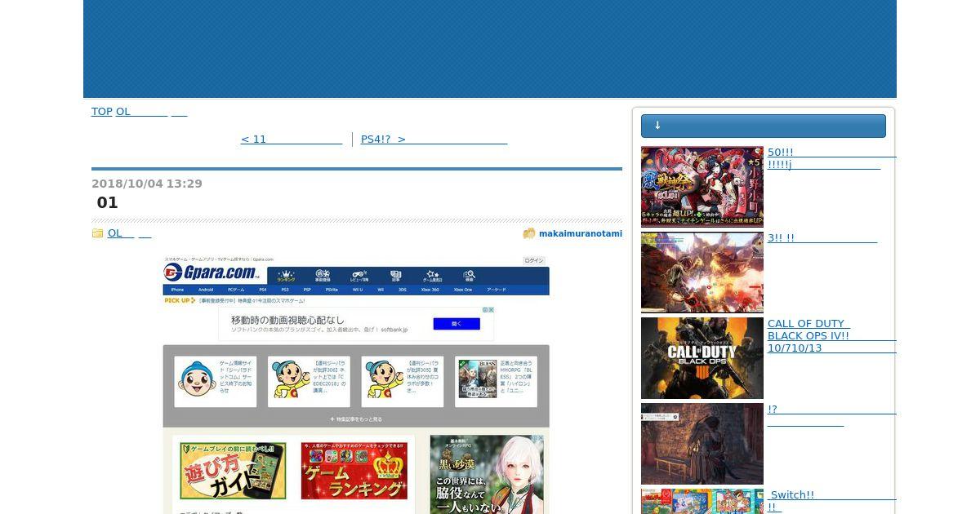This screenshot has height=514, width=980.
Task: Open the Switch sidebar article thumbnail
Action: (x=702, y=502)
